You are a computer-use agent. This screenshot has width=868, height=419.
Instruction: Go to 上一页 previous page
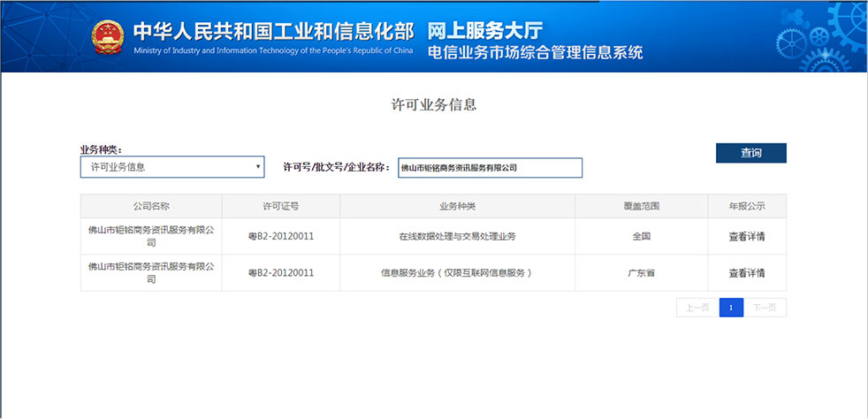(x=697, y=308)
